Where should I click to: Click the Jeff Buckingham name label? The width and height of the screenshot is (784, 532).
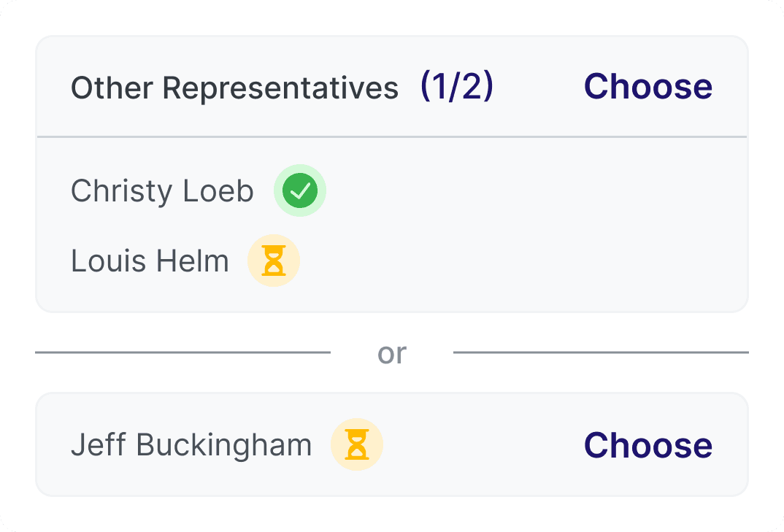[191, 444]
